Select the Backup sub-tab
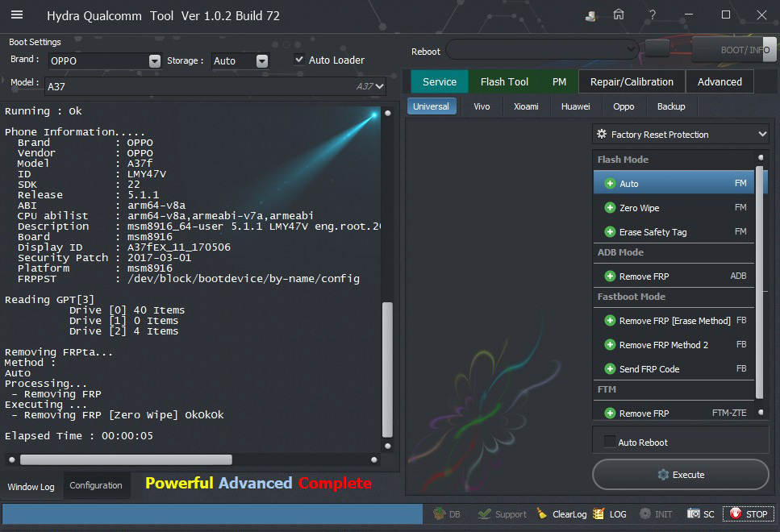Image resolution: width=780 pixels, height=532 pixels. pyautogui.click(x=671, y=106)
